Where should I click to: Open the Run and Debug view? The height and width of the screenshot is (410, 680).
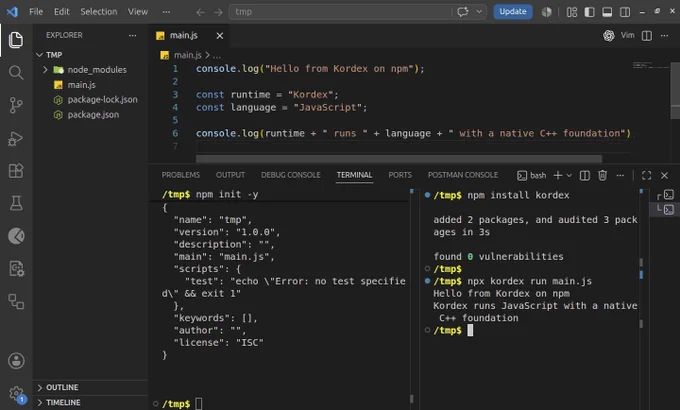point(16,138)
